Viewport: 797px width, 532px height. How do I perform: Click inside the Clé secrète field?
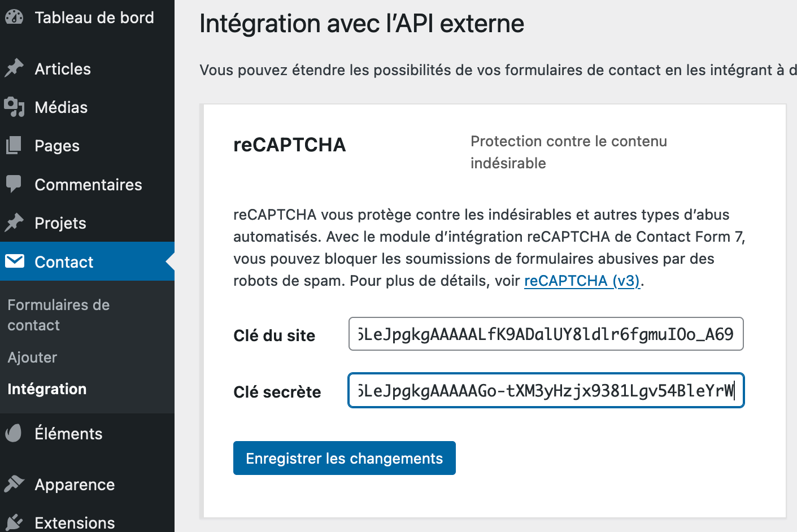click(x=546, y=390)
